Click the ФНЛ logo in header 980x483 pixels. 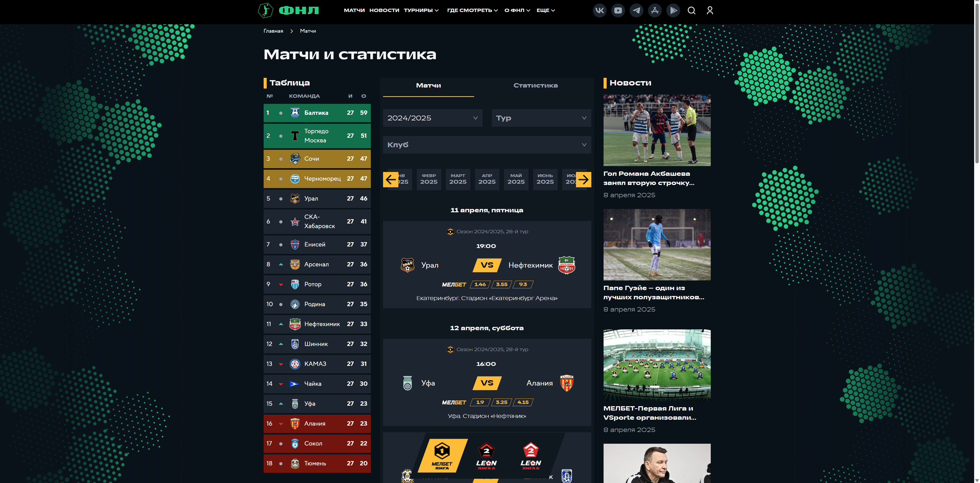click(x=288, y=10)
